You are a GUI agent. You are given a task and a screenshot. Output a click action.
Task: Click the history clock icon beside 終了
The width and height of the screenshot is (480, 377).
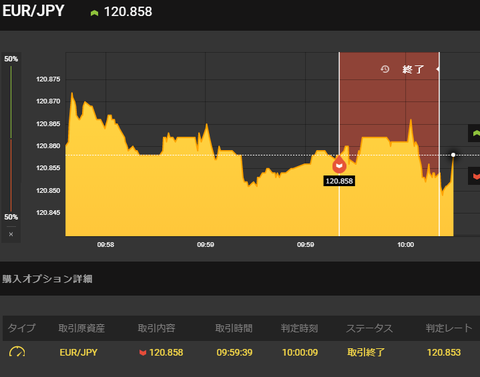click(385, 69)
